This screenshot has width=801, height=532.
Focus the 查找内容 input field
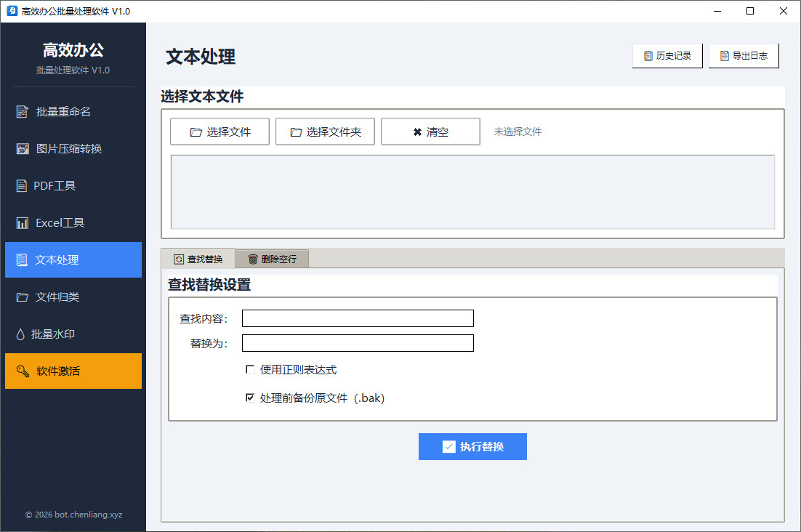coord(358,318)
